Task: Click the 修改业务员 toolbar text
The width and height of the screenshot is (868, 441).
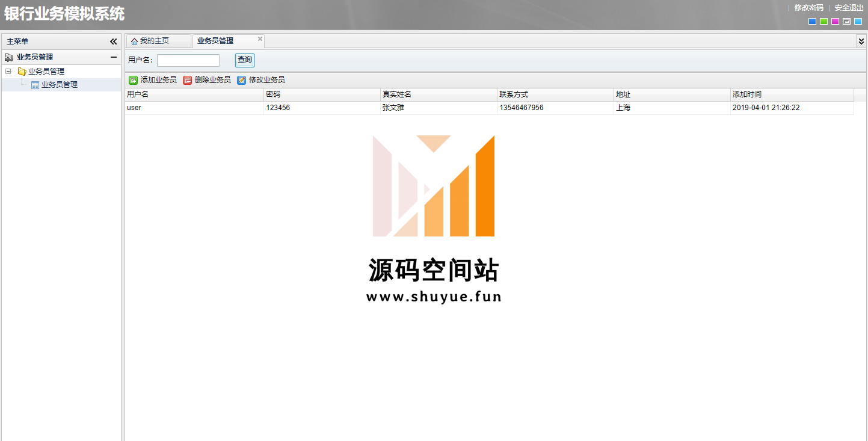Action: tap(267, 80)
